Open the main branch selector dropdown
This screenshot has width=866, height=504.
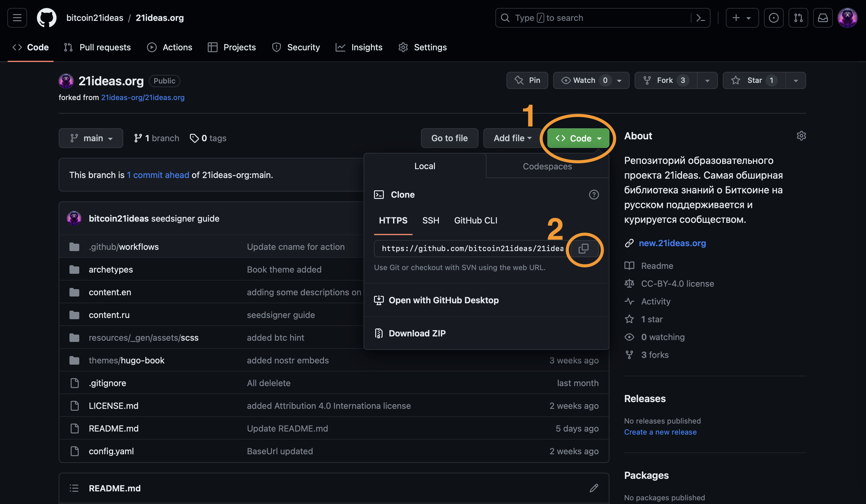[x=91, y=138]
